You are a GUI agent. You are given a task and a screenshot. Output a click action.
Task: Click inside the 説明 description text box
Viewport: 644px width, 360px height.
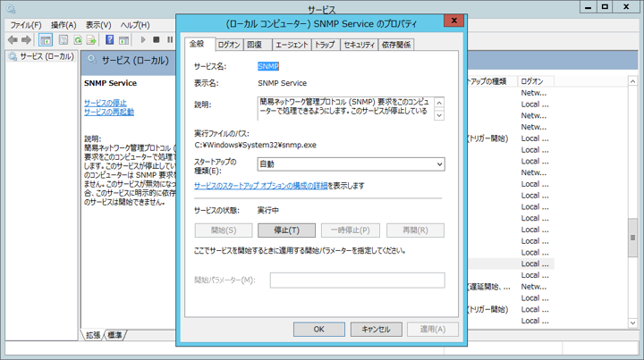345,108
